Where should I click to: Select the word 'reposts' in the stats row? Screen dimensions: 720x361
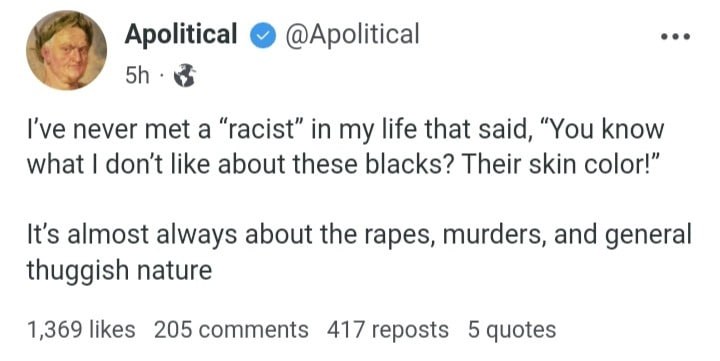point(410,331)
